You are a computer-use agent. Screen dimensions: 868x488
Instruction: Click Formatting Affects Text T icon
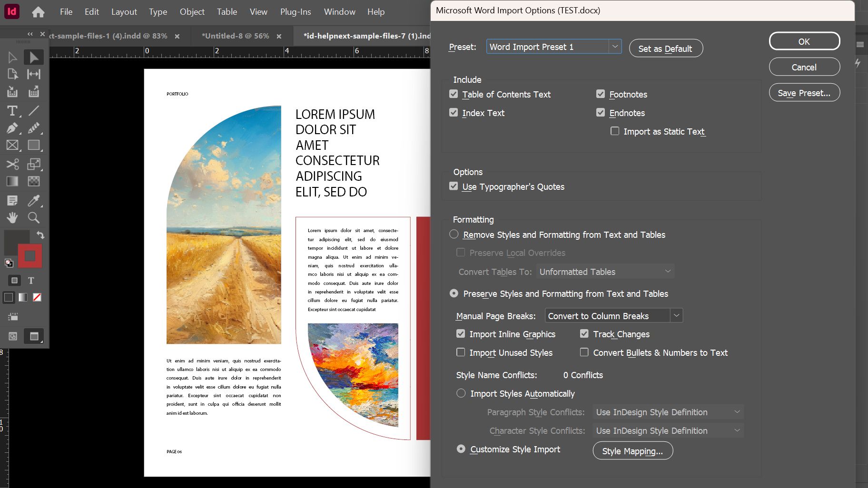(31, 281)
